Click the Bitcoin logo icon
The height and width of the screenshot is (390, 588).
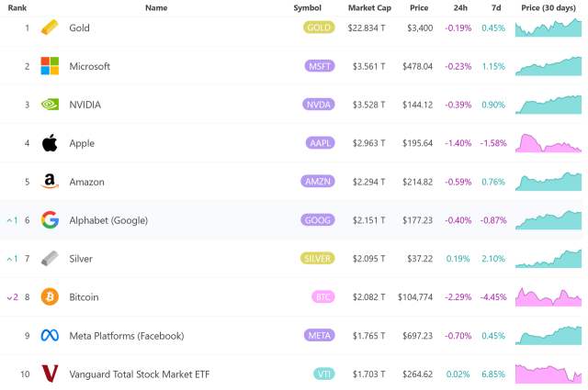point(50,297)
